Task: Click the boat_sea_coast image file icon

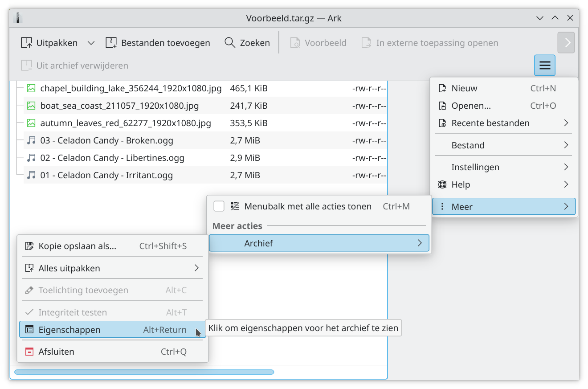Action: (x=31, y=106)
